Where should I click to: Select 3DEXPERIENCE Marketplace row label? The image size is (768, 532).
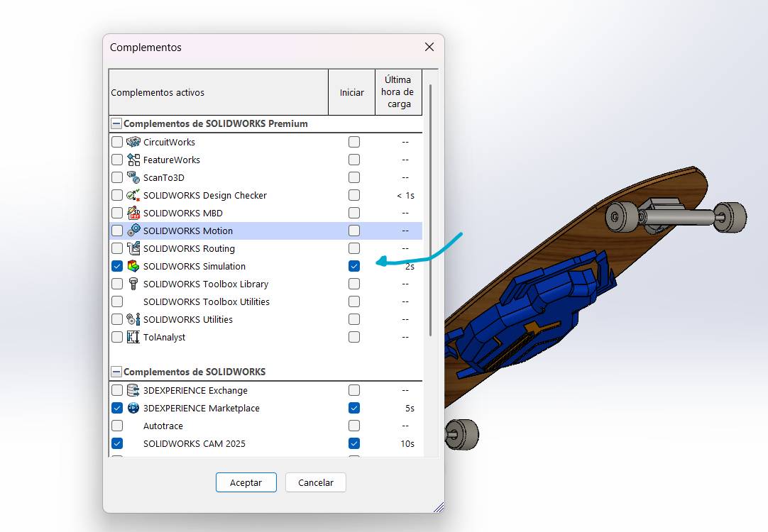[202, 408]
